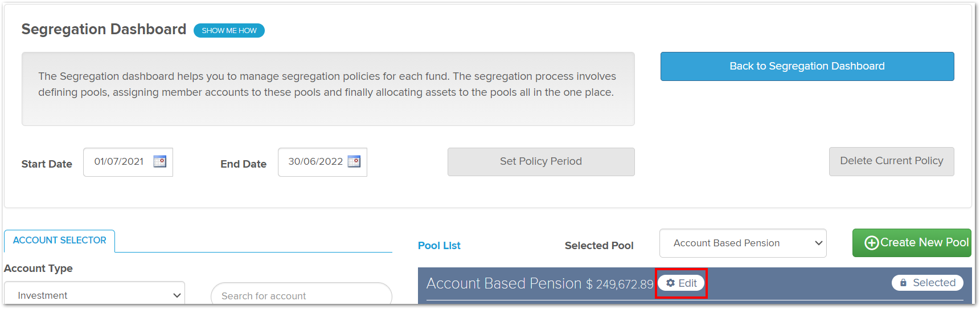Screen dimensions: 980x309
Task: Click the lock icon on the Selected badge
Action: (x=903, y=283)
